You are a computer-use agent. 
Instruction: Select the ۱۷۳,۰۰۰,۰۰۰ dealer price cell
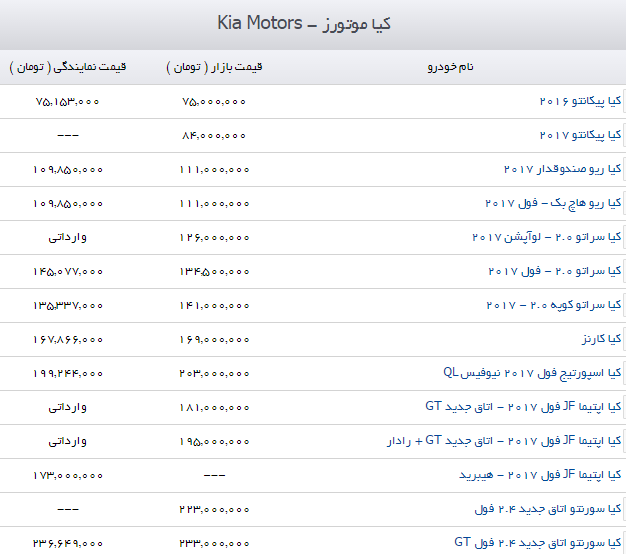(68, 475)
